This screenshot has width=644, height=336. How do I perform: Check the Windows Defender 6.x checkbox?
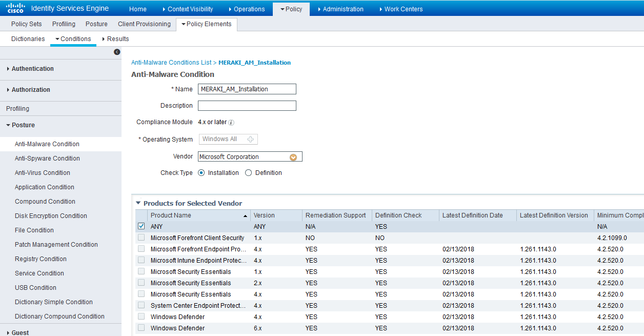pos(142,328)
